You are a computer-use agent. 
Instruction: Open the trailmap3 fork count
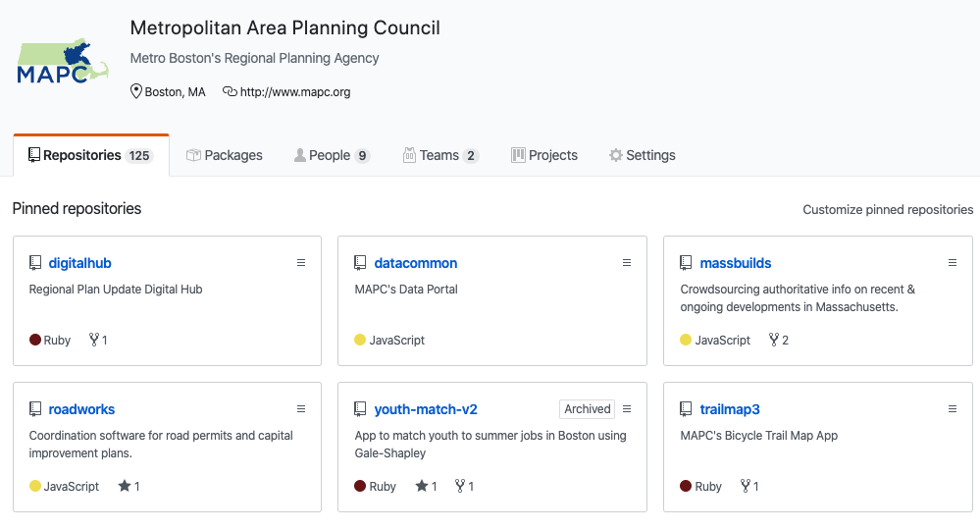[x=749, y=486]
